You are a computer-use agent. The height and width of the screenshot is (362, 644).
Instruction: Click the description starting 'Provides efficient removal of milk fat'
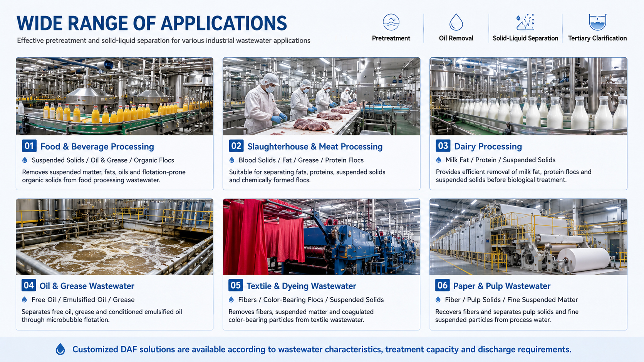(514, 175)
